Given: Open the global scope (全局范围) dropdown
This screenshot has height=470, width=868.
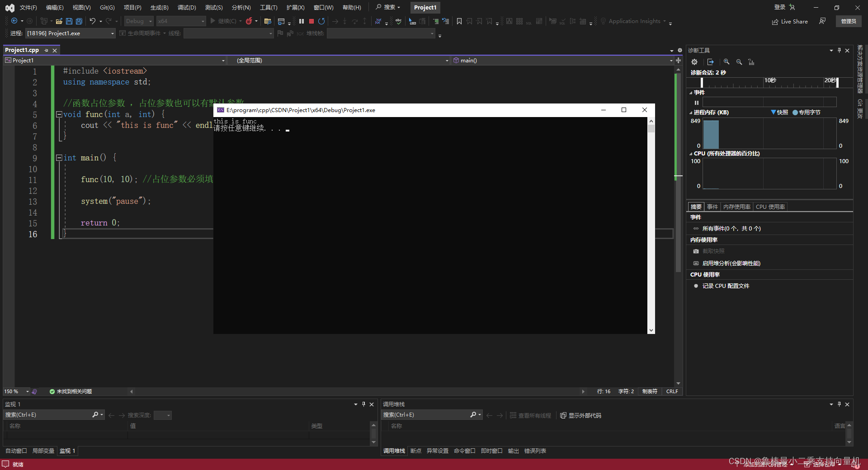Looking at the screenshot, I should (342, 60).
